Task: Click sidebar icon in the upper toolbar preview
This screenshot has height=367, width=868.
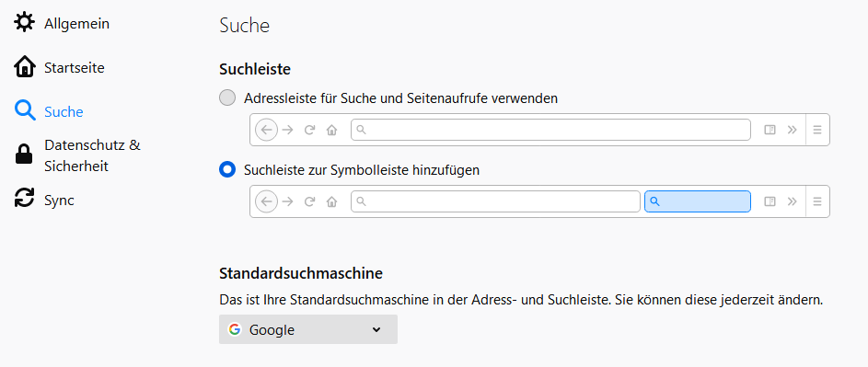Action: click(770, 130)
